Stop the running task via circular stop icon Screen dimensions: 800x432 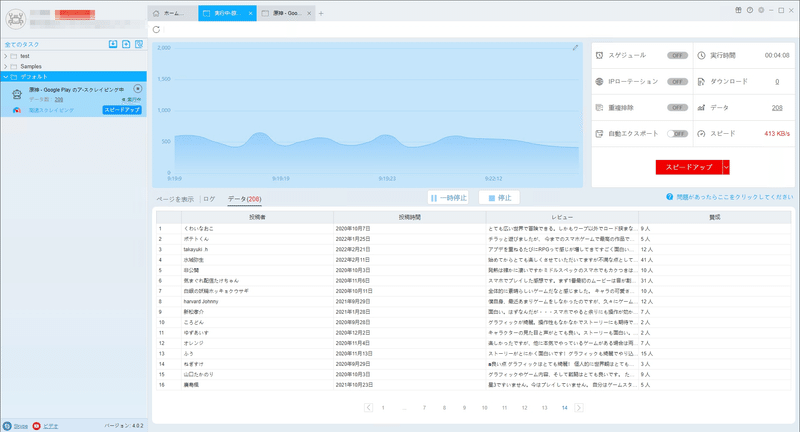138,89
